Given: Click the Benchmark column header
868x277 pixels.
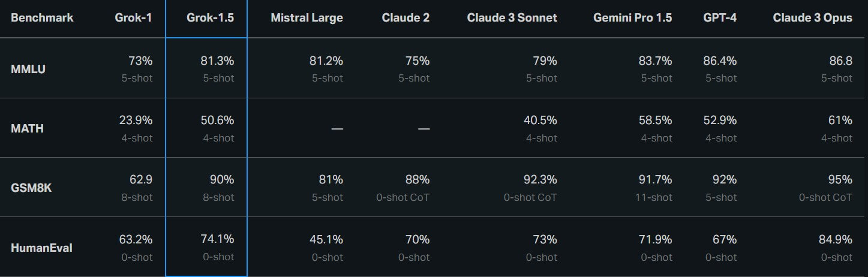Looking at the screenshot, I should click(42, 18).
